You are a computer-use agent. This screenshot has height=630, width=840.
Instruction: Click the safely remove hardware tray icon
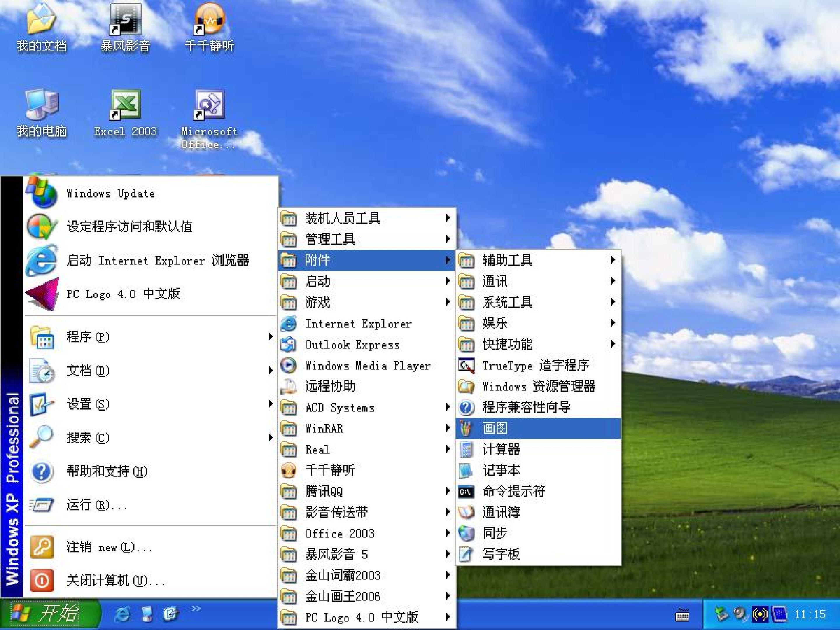point(721,614)
